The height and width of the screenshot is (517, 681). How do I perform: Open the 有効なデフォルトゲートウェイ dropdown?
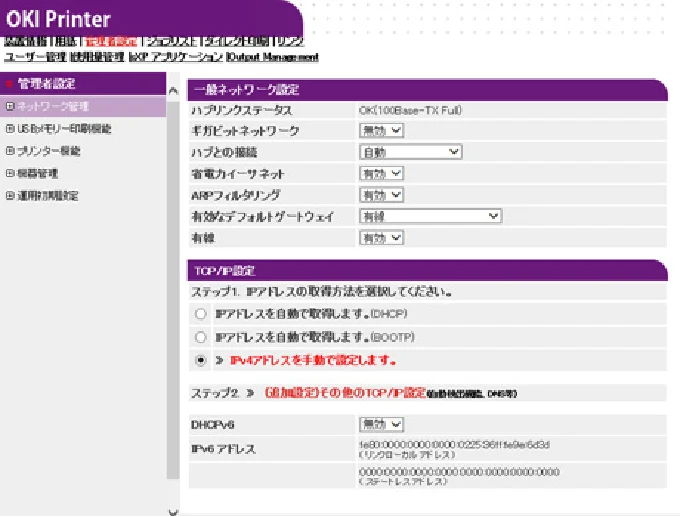[430, 216]
